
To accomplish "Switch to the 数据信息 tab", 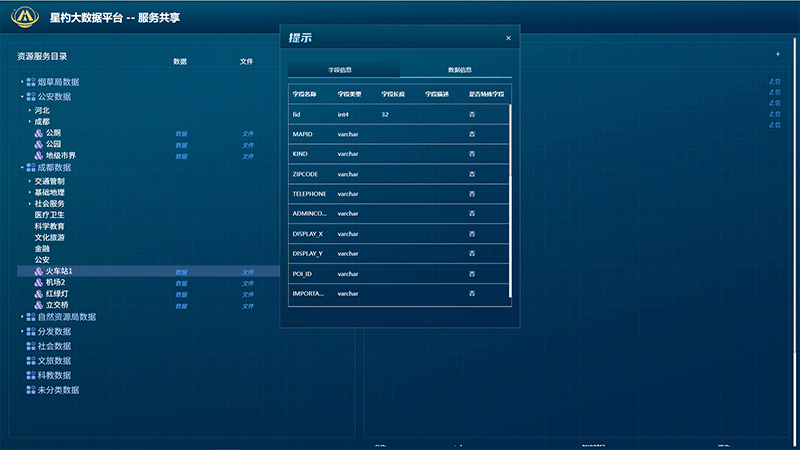I will point(456,70).
